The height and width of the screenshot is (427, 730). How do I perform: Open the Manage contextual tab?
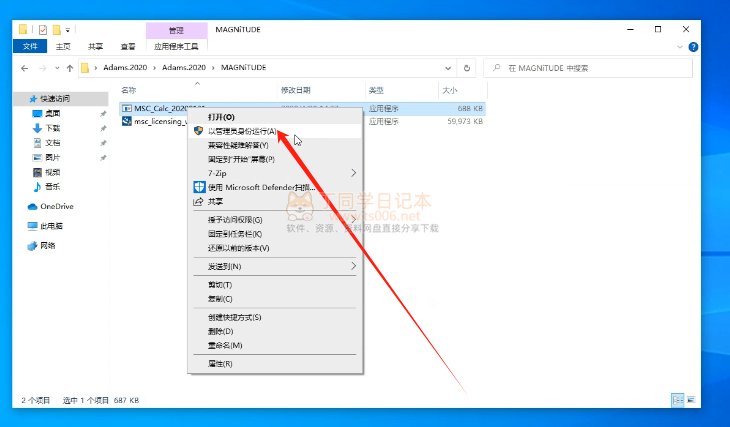[x=176, y=30]
